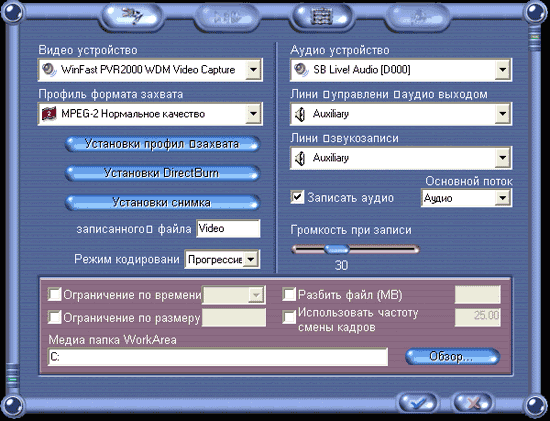Click webcam icon in WinFast video device field
This screenshot has height=421, width=550.
coord(49,69)
